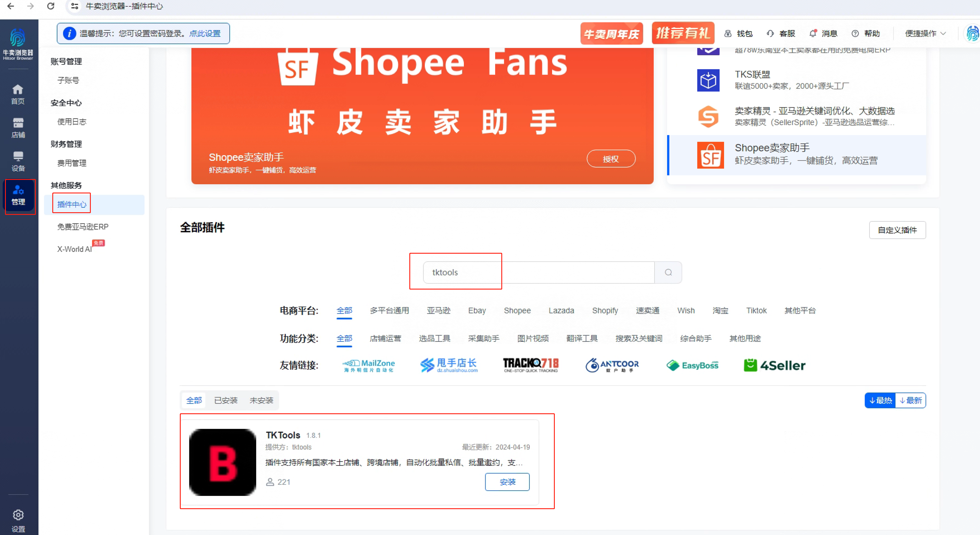This screenshot has width=980, height=535.
Task: Open the site info icon in the address bar
Action: click(x=75, y=6)
